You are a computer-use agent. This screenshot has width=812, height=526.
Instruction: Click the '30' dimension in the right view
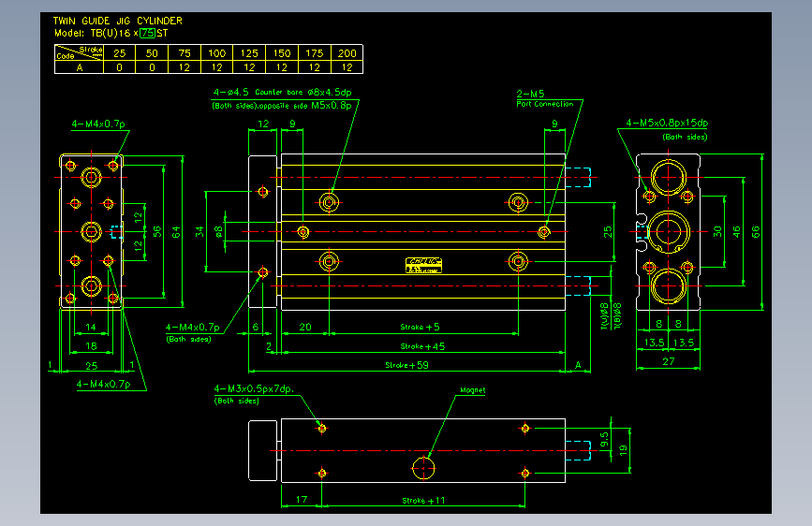click(717, 231)
